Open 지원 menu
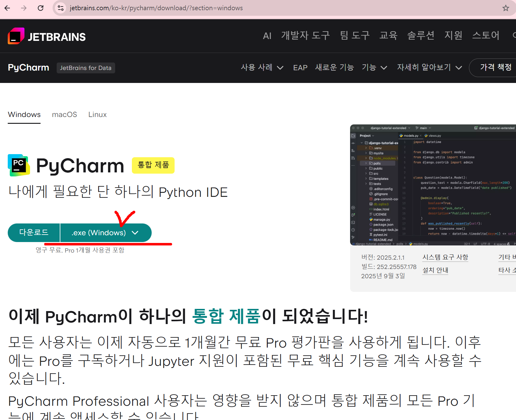 (453, 36)
